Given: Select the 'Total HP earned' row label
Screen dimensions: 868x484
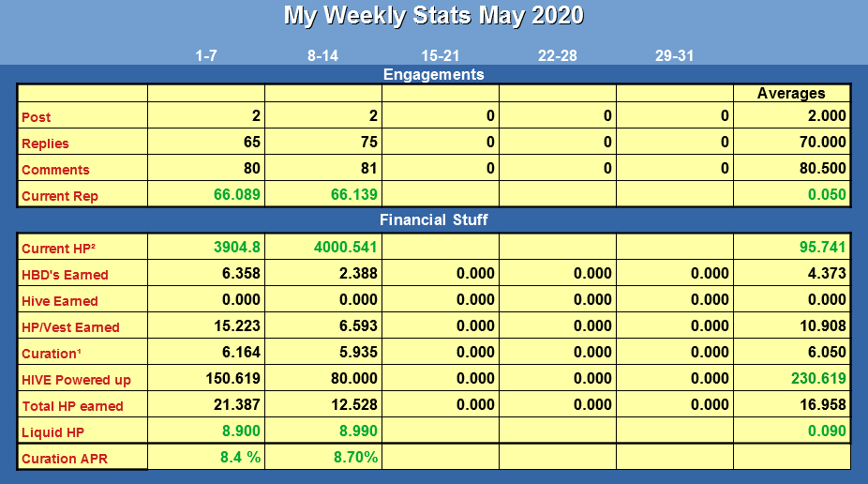Looking at the screenshot, I should tap(72, 406).
